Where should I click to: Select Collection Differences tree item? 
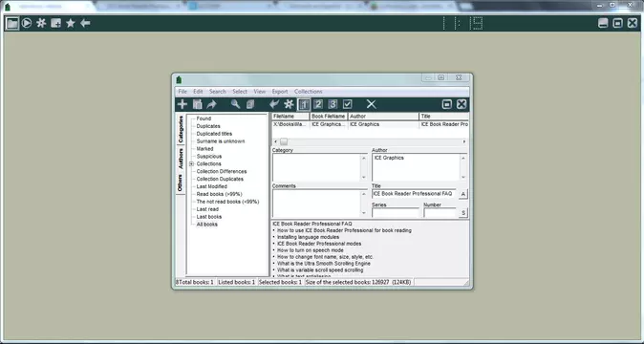click(222, 171)
